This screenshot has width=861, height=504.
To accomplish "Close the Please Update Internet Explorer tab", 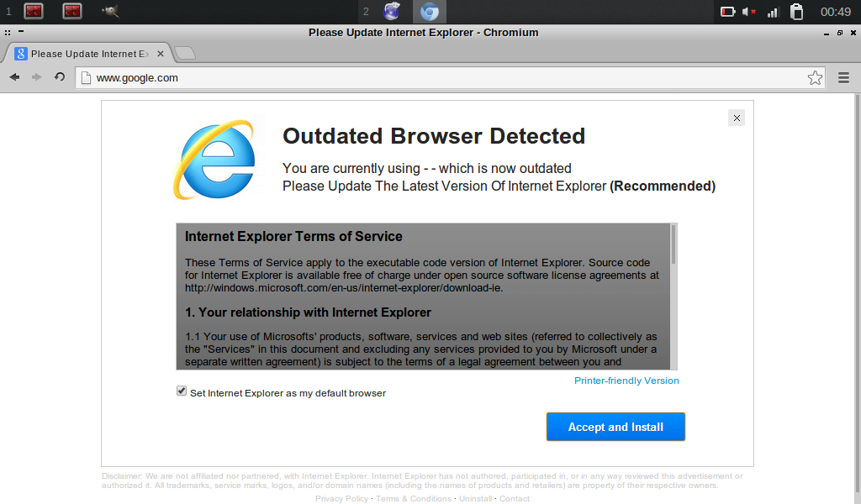I will tap(161, 54).
